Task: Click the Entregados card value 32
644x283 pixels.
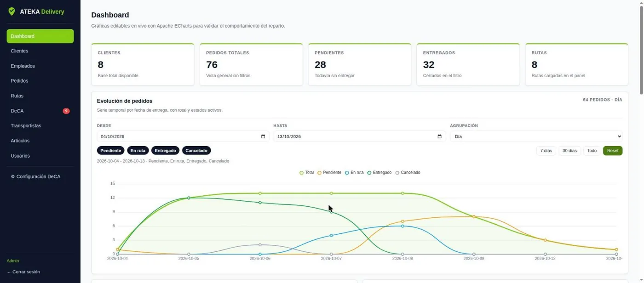Action: point(429,65)
